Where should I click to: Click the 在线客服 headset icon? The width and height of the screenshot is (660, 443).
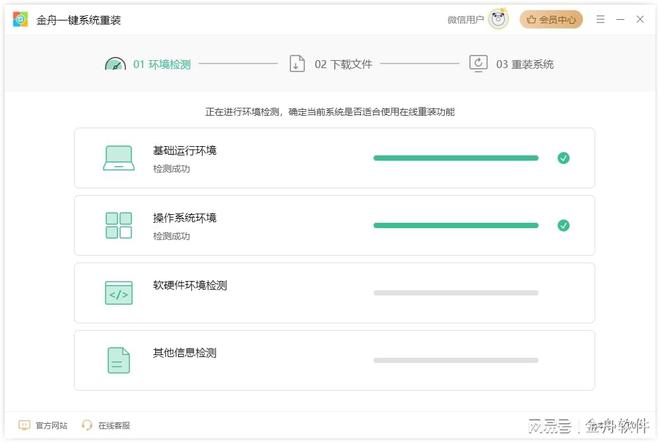tap(87, 425)
